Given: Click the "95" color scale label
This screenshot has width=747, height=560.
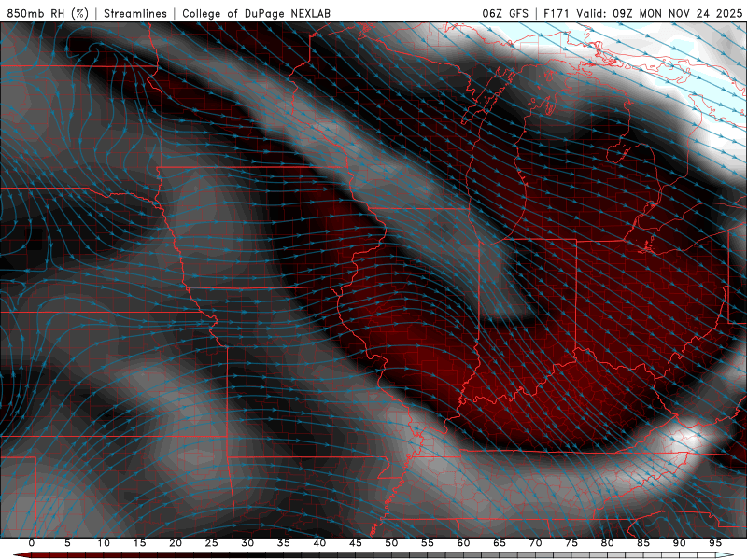Looking at the screenshot, I should [715, 543].
